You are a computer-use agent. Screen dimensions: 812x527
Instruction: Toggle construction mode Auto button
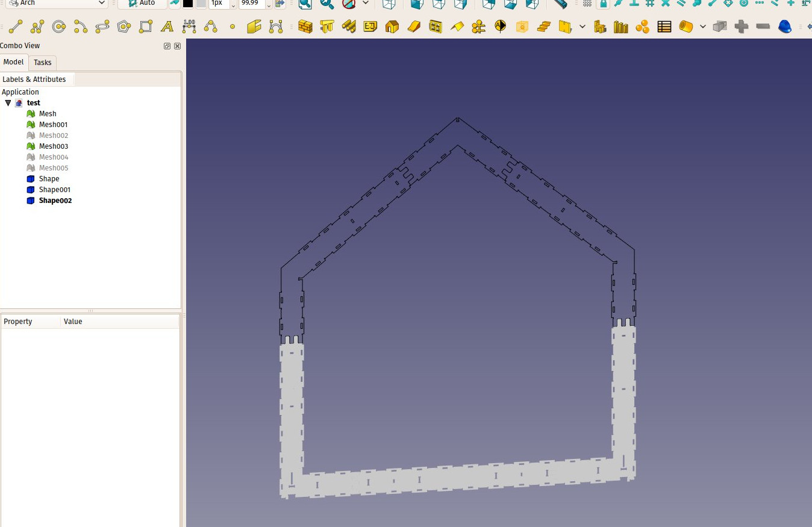pos(142,3)
